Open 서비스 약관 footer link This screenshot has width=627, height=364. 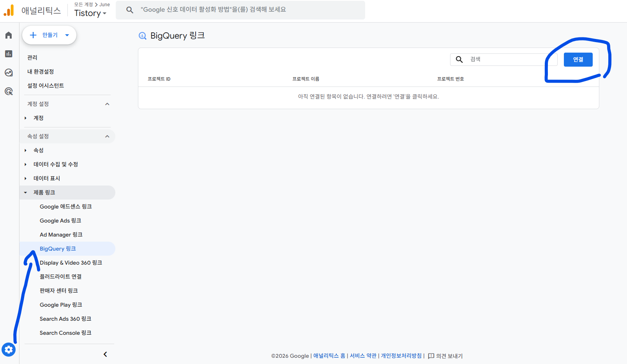363,356
